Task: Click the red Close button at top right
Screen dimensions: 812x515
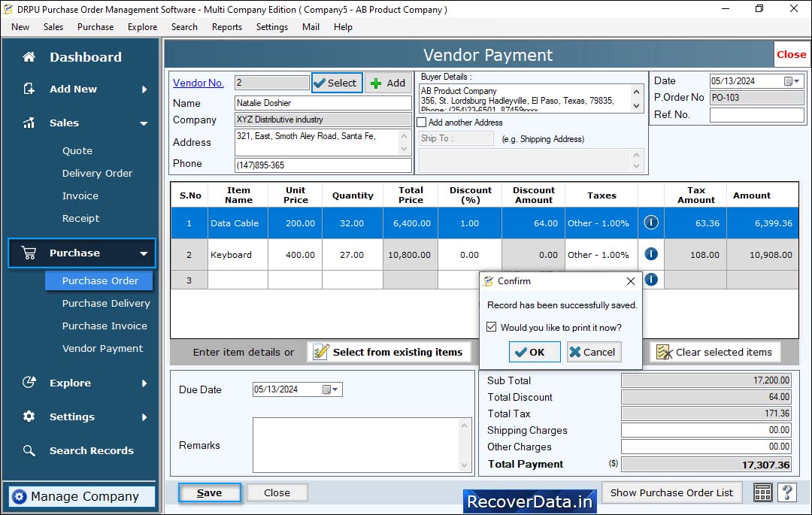Action: point(791,54)
